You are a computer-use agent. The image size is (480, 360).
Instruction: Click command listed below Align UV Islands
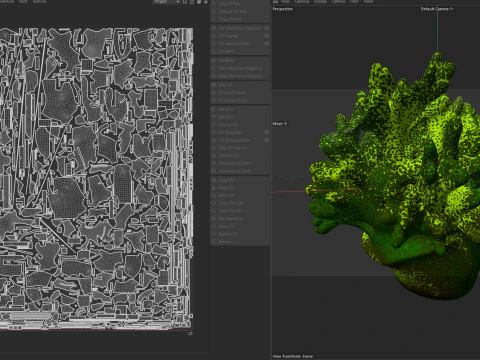(240, 156)
